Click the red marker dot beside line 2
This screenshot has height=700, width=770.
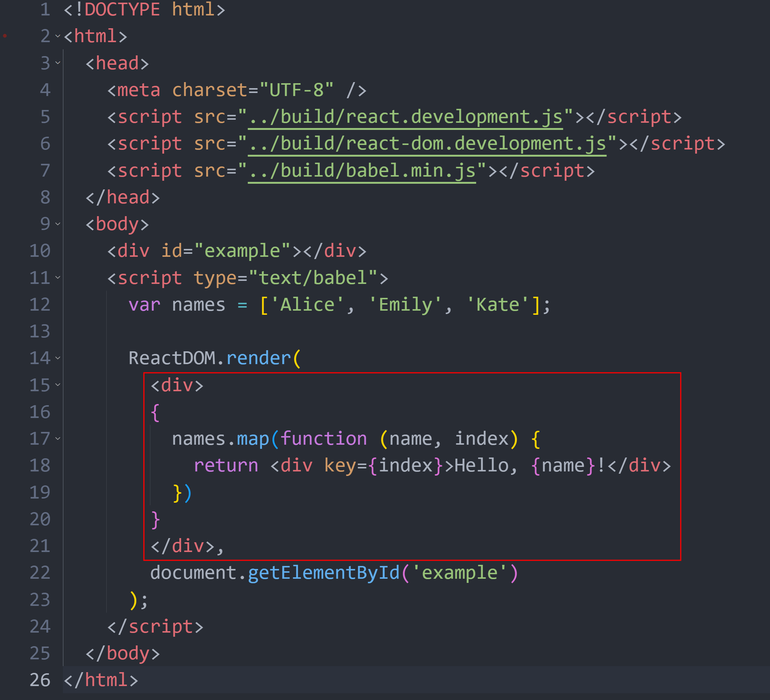5,36
